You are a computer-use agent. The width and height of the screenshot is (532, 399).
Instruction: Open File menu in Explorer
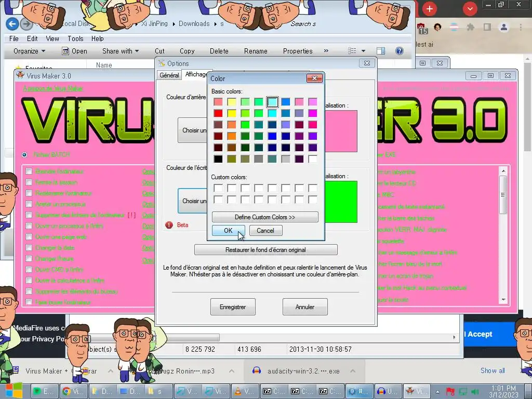click(14, 38)
